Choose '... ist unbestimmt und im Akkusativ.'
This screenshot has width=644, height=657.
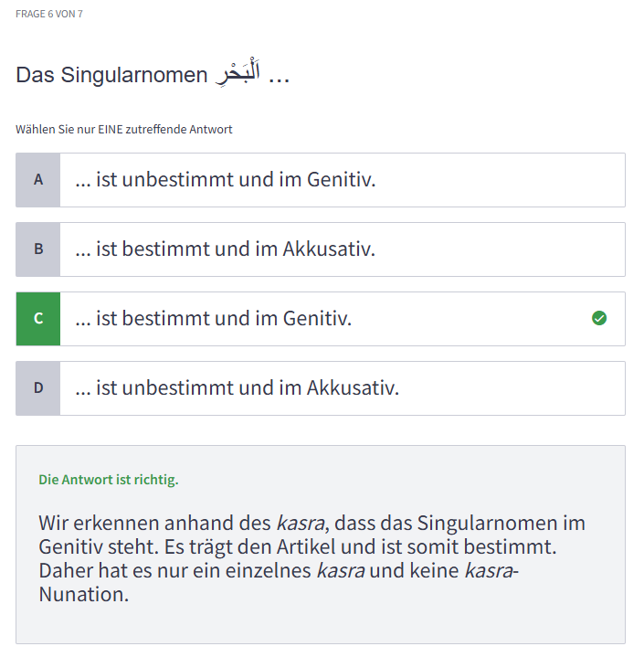pyautogui.click(x=321, y=388)
